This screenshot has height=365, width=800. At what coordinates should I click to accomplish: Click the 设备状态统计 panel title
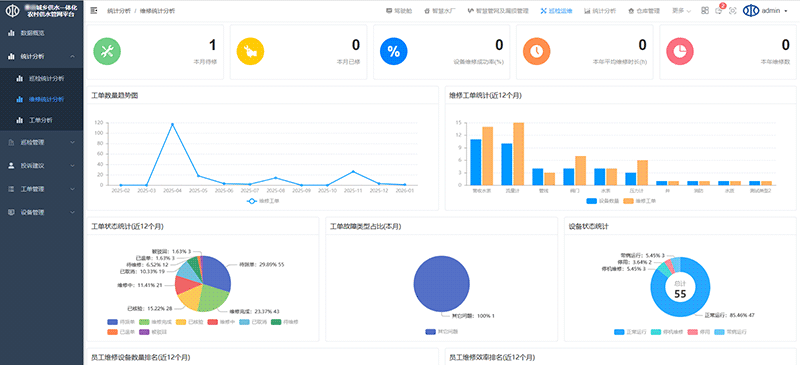[x=588, y=226]
